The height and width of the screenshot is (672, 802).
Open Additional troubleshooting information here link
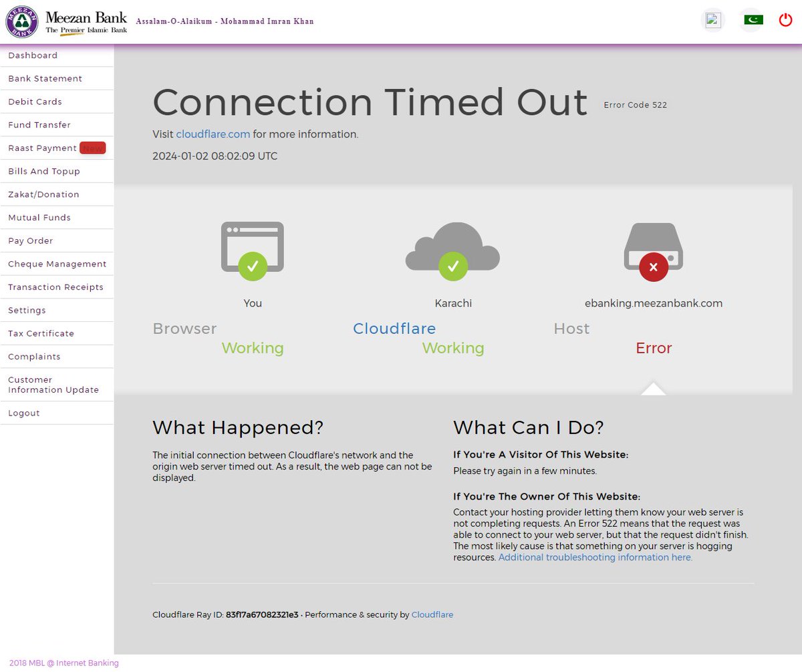coord(595,557)
